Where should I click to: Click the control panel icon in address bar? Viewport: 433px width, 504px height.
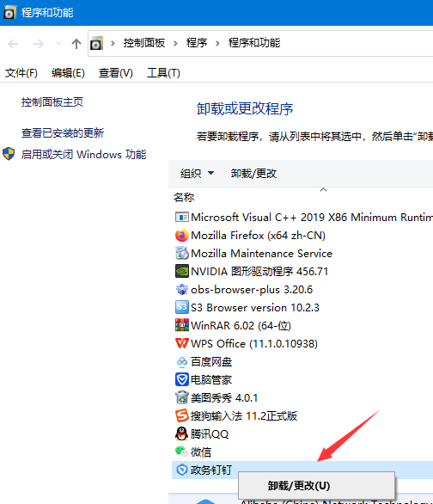(x=96, y=43)
